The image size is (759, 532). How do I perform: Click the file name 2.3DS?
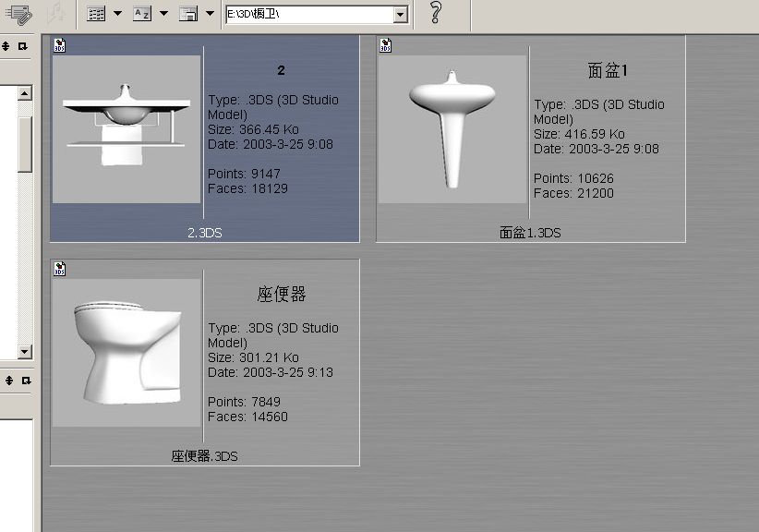(x=205, y=233)
